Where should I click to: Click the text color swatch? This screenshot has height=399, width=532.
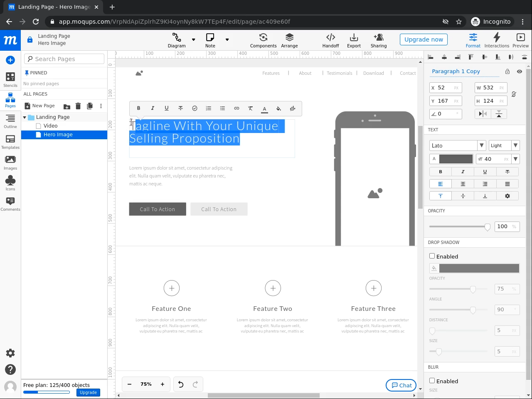[x=456, y=159]
